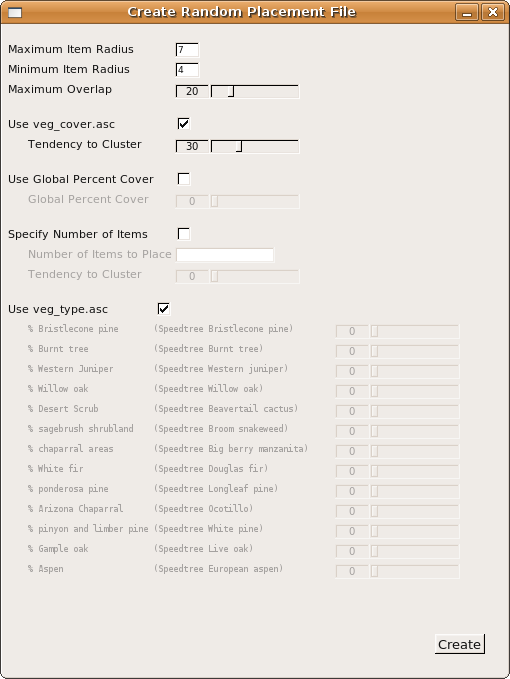This screenshot has height=679, width=510.
Task: Minimize the Create Random Placement File window
Action: pyautogui.click(x=467, y=12)
